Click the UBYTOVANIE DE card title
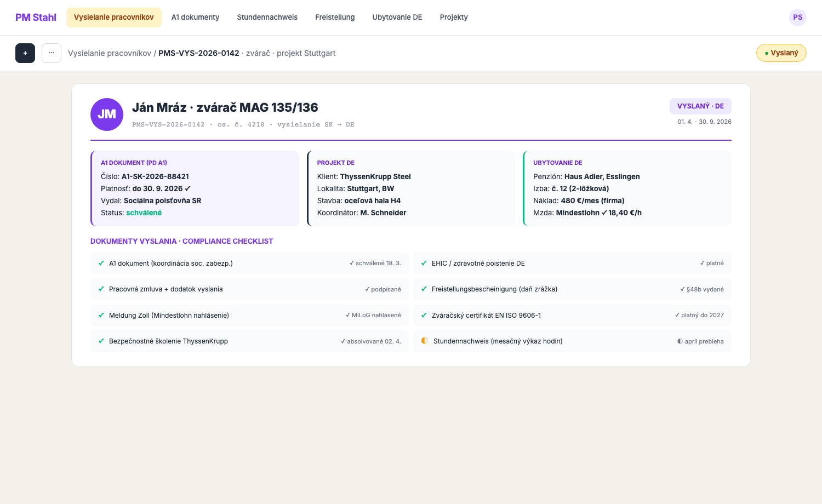This screenshot has width=822, height=504. (558, 163)
